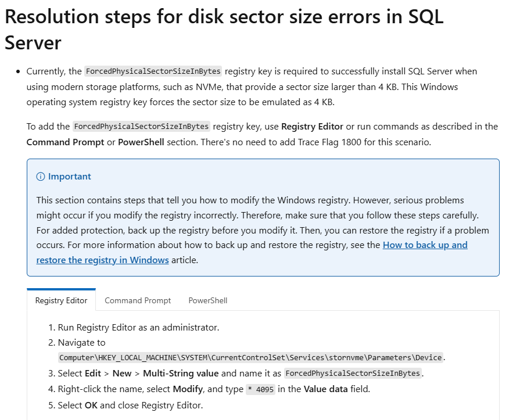Click the registry path code snippet under step 2
The image size is (520, 420).
click(x=250, y=357)
